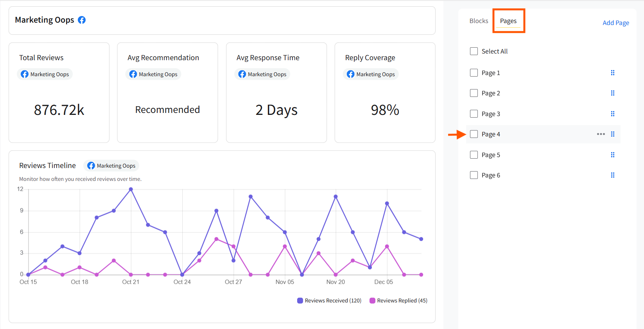
Task: Select the Pages tab
Action: click(x=508, y=21)
